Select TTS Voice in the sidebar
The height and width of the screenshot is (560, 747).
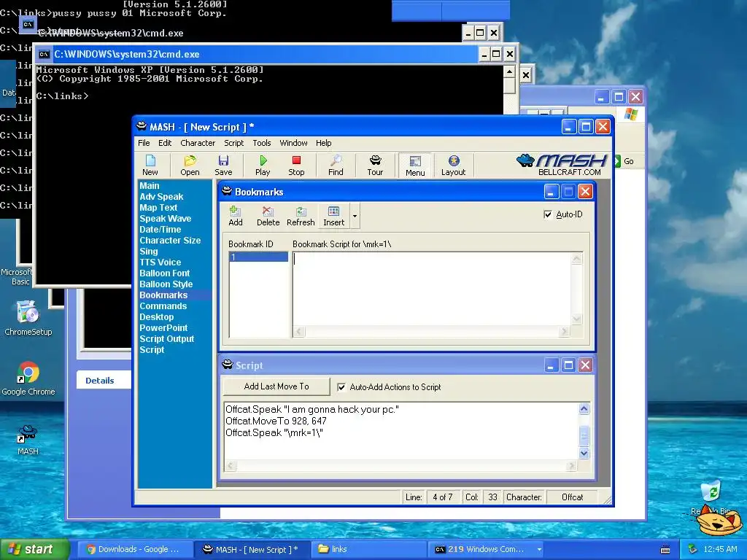click(x=160, y=262)
